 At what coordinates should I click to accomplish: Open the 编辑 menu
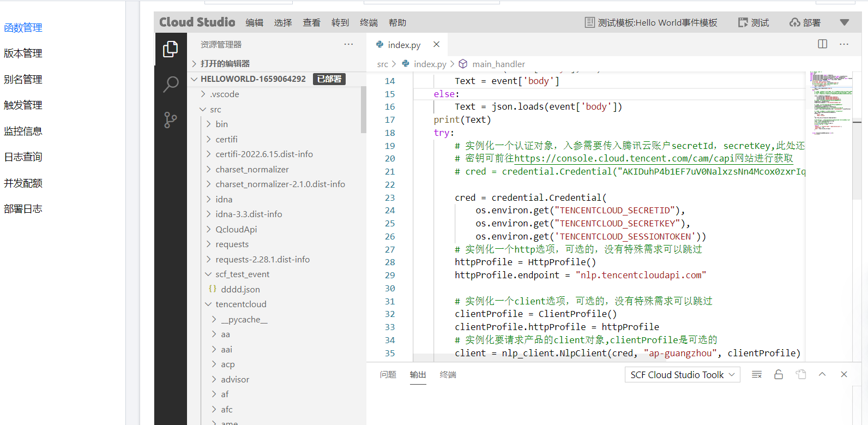point(254,22)
